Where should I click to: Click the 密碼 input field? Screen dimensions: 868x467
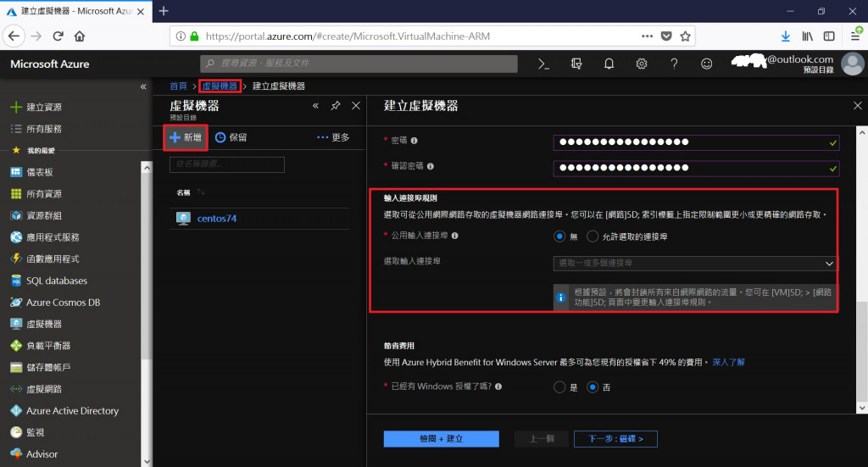pyautogui.click(x=696, y=142)
